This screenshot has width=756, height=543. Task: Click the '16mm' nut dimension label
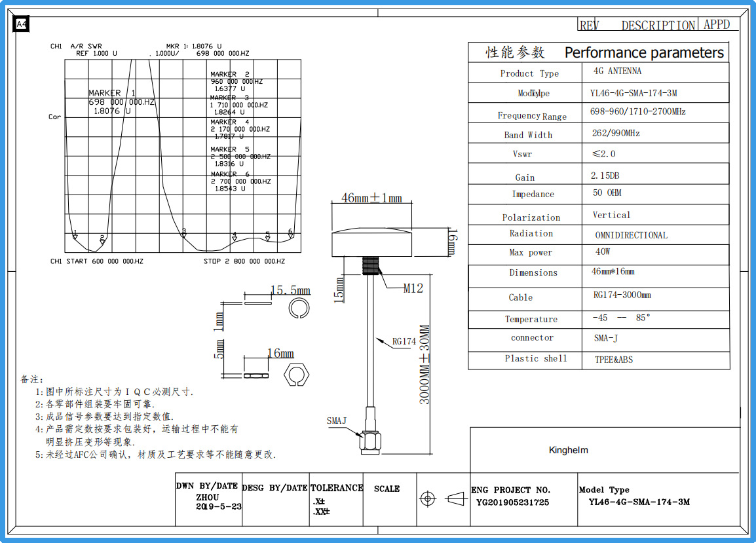coord(280,354)
